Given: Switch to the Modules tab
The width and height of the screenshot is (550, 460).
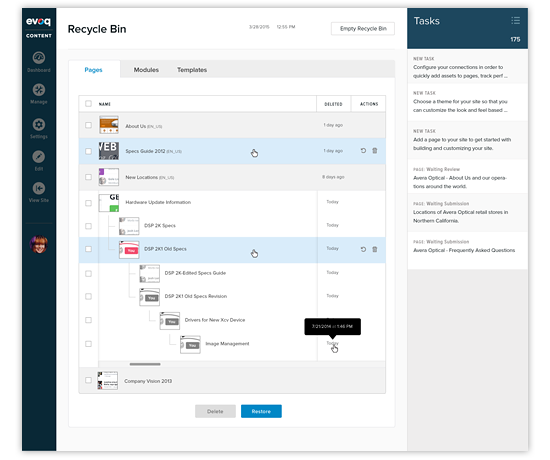Looking at the screenshot, I should 146,70.
